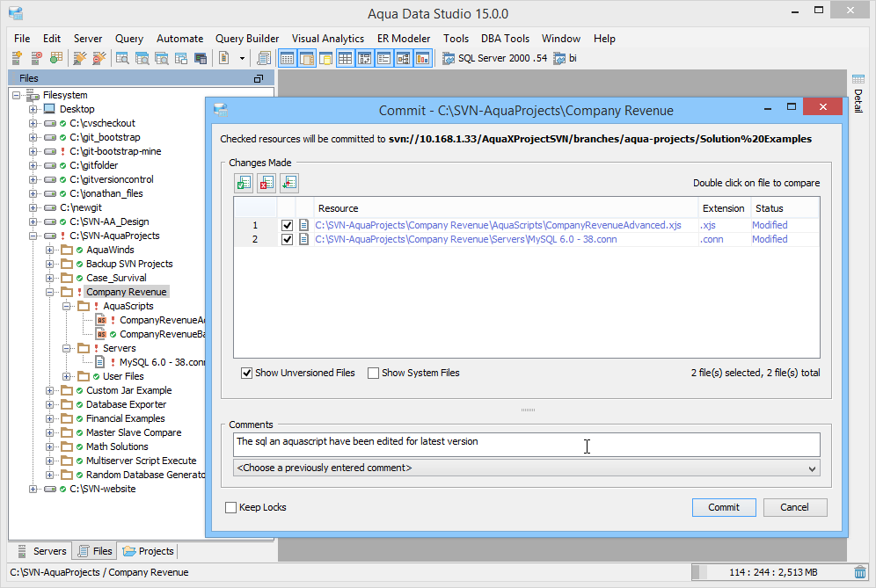Select the Financial Examples folder in tree
Image resolution: width=876 pixels, height=588 pixels.
(x=125, y=418)
